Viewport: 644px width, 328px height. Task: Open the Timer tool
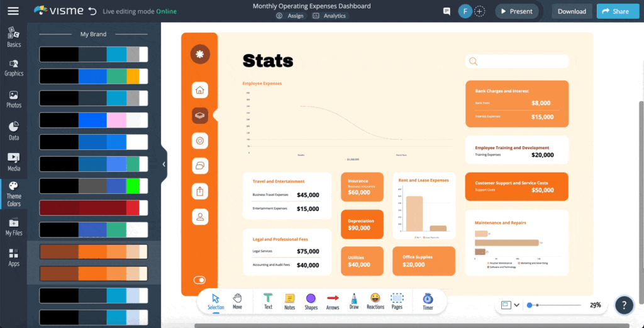coord(428,301)
